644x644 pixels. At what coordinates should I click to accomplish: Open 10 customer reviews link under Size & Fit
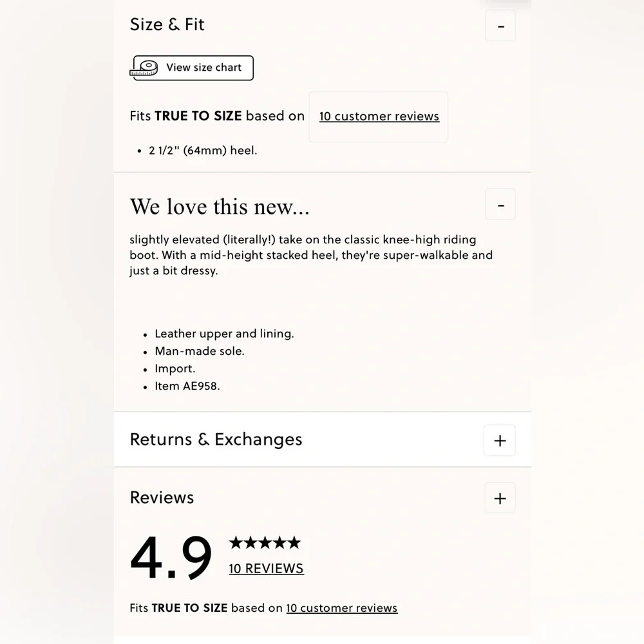tap(379, 117)
